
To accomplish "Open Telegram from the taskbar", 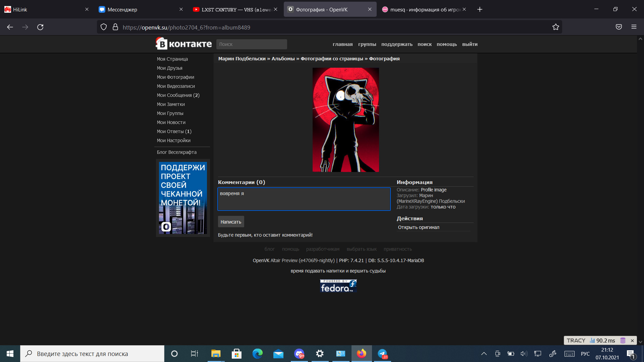I will [382, 354].
